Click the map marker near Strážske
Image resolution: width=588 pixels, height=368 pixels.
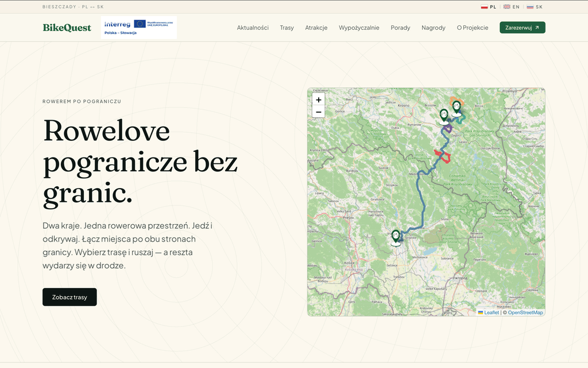click(396, 237)
